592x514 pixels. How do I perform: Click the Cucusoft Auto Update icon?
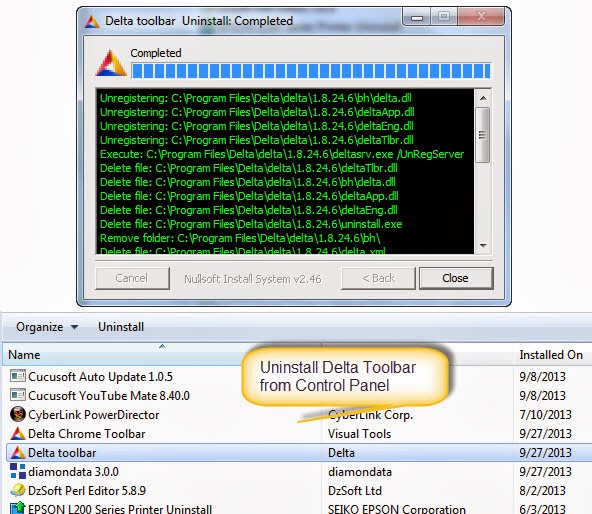tap(18, 376)
